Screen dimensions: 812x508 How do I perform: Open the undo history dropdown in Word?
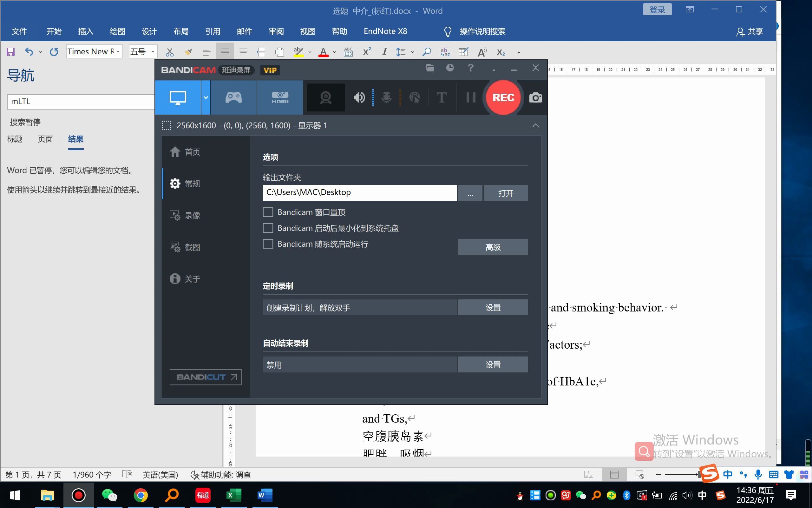tap(40, 52)
